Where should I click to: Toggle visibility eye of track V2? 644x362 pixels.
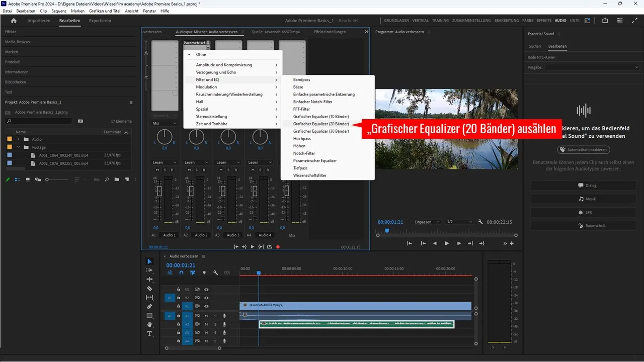click(x=206, y=298)
